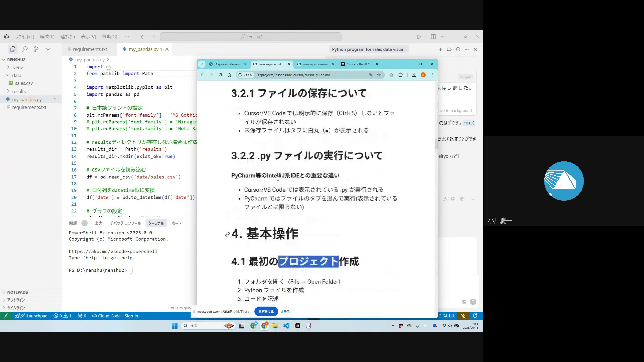Click the browser reload button
The width and height of the screenshot is (644, 362).
click(x=220, y=75)
